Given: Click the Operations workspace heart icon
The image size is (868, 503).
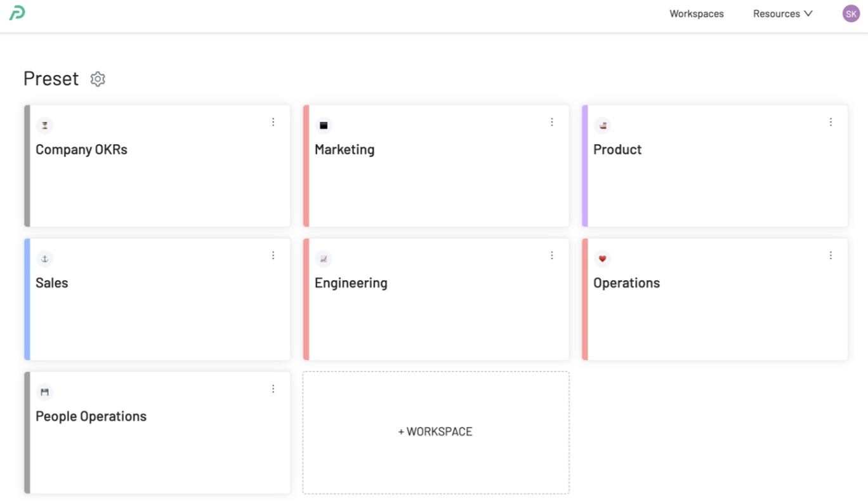Looking at the screenshot, I should click(602, 258).
